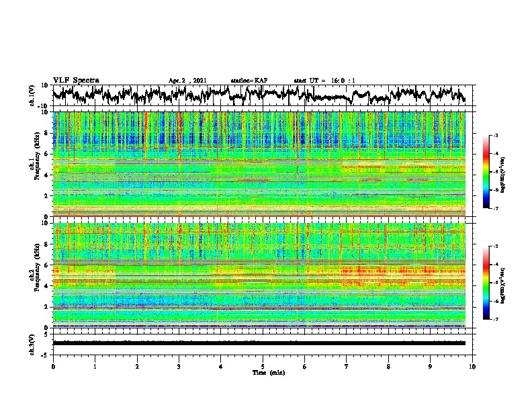Viewport: 532px width, 411px height.
Task: Click the "-3" label of ch.1 color bar
Action: [495, 136]
